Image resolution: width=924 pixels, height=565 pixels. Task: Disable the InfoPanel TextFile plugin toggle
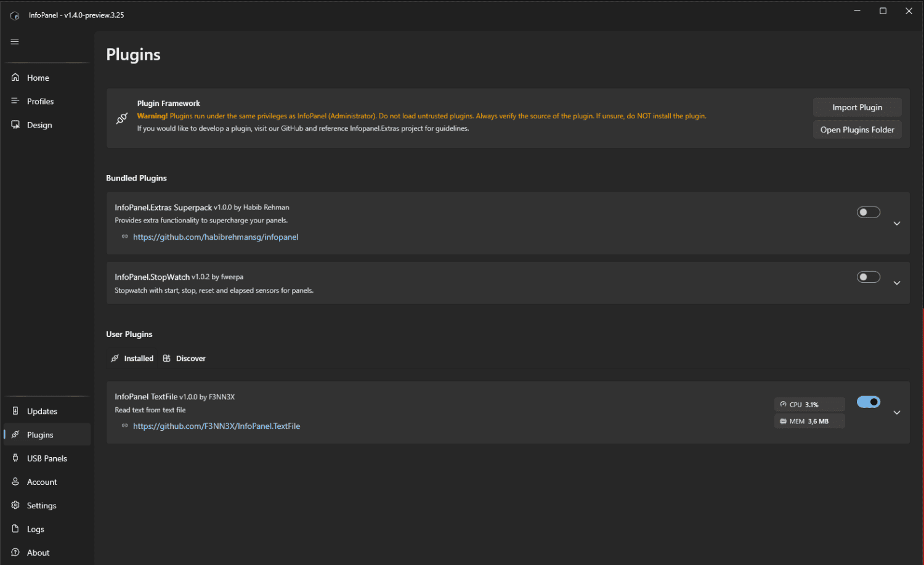point(869,402)
